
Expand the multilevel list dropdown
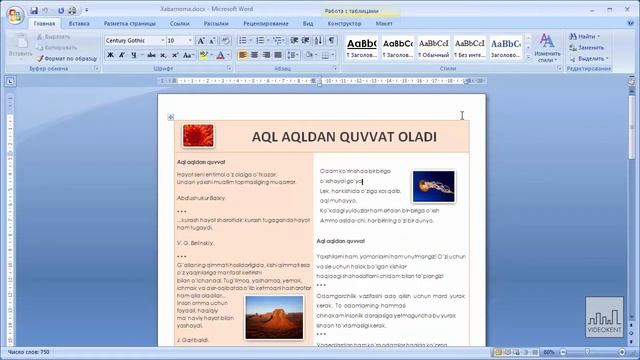284,40
